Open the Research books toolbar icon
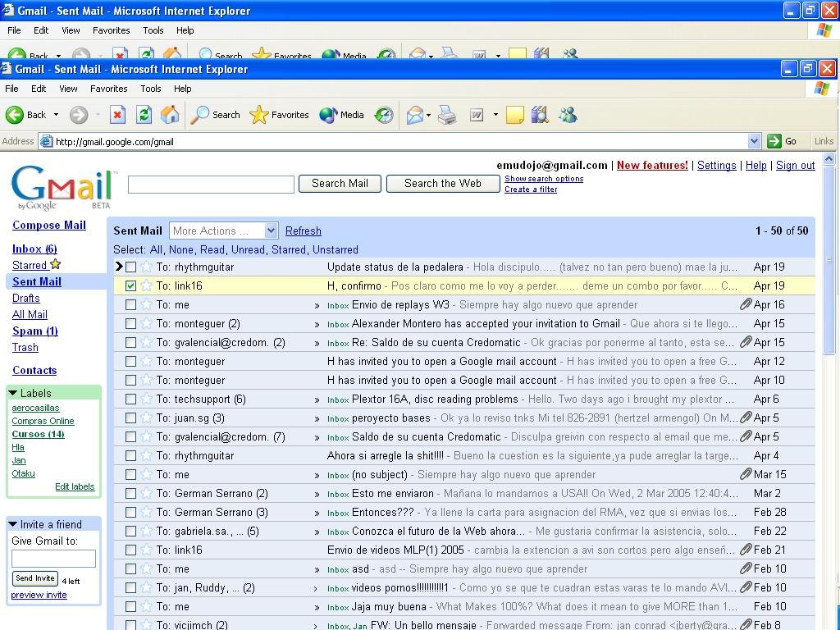 click(540, 115)
